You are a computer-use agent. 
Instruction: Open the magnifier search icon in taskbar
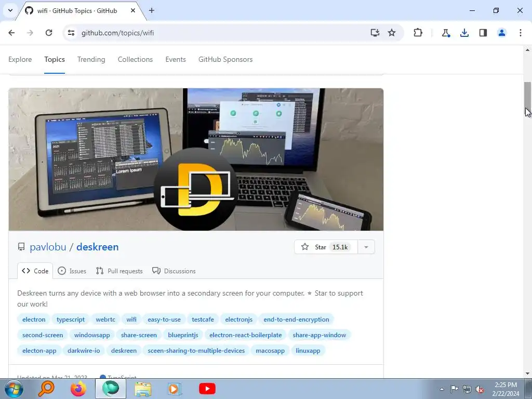(46, 389)
